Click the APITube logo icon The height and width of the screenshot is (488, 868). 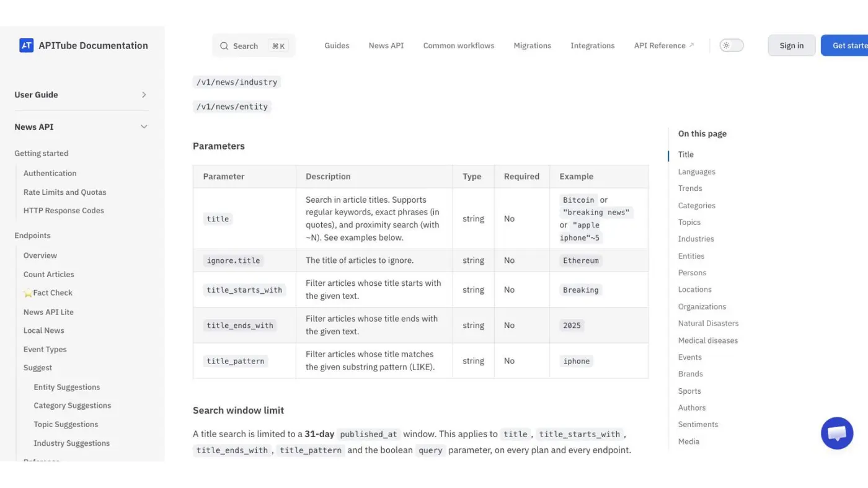26,45
